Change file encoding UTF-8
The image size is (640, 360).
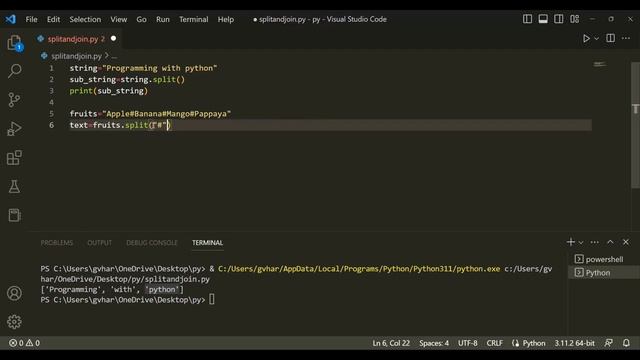pyautogui.click(x=467, y=343)
